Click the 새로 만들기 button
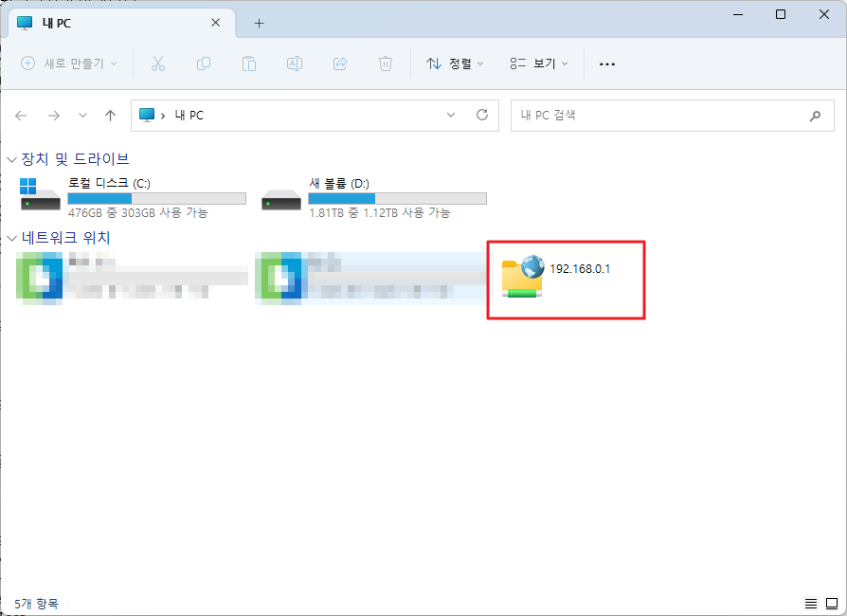847x616 pixels. 60,63
